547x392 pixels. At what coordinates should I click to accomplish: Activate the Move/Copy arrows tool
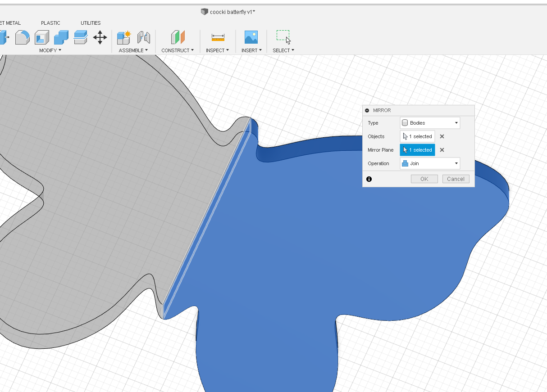(100, 37)
